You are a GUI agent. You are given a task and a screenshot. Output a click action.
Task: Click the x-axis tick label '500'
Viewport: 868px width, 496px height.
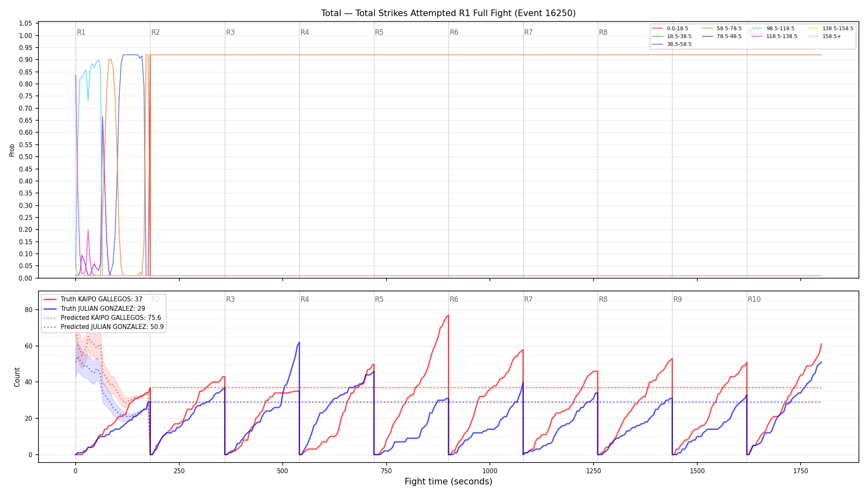pos(283,471)
